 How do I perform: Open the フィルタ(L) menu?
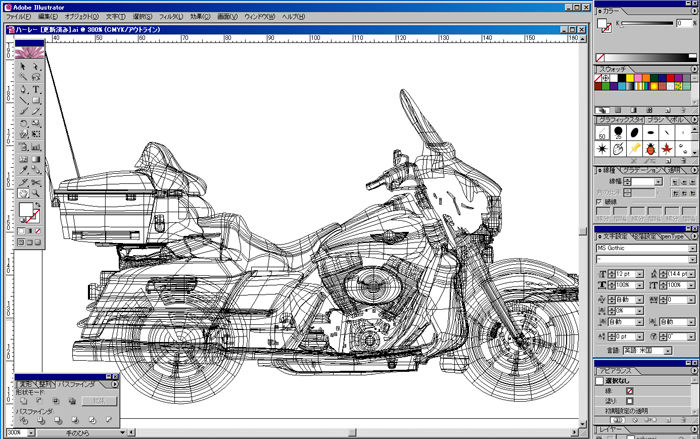[171, 17]
